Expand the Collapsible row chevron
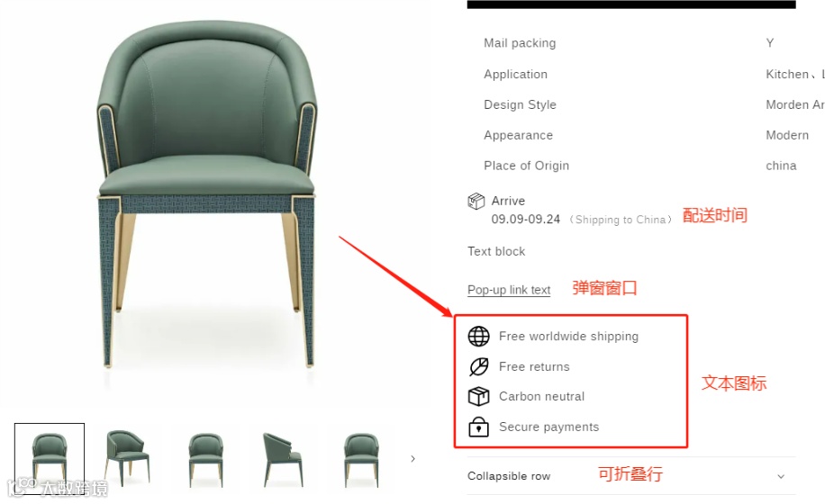This screenshot has height=504, width=825. 781,476
